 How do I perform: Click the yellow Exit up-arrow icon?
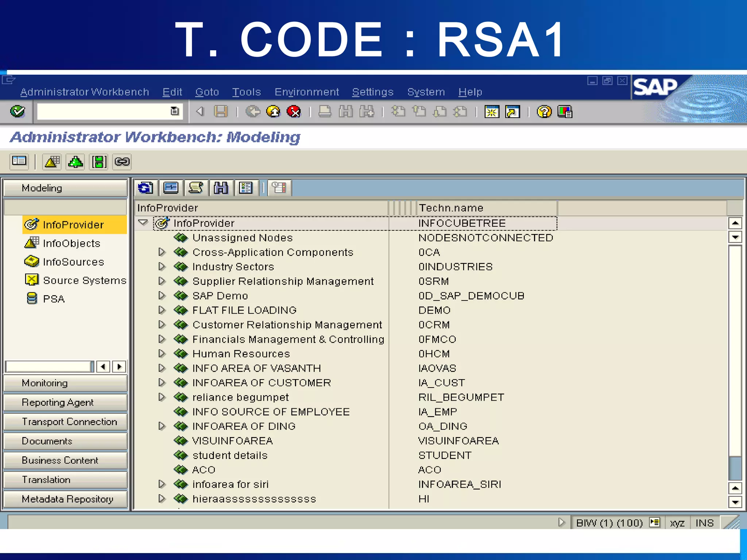click(x=273, y=112)
